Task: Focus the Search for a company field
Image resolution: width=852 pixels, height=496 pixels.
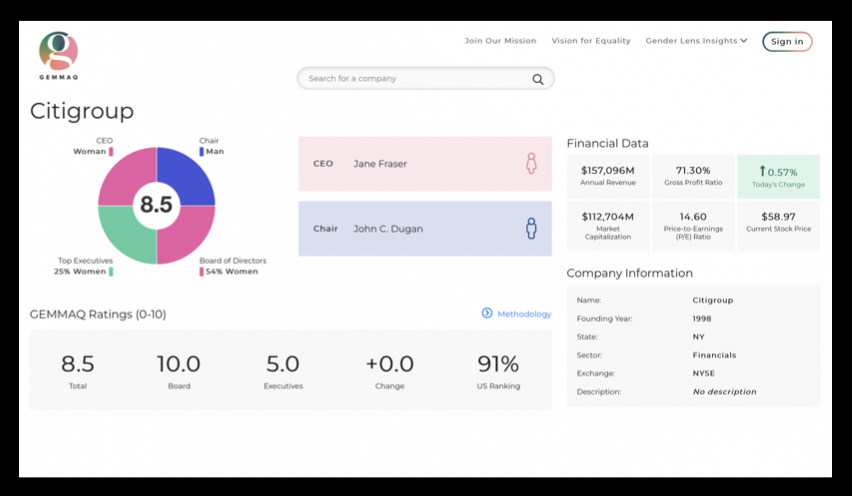Action: 425,79
